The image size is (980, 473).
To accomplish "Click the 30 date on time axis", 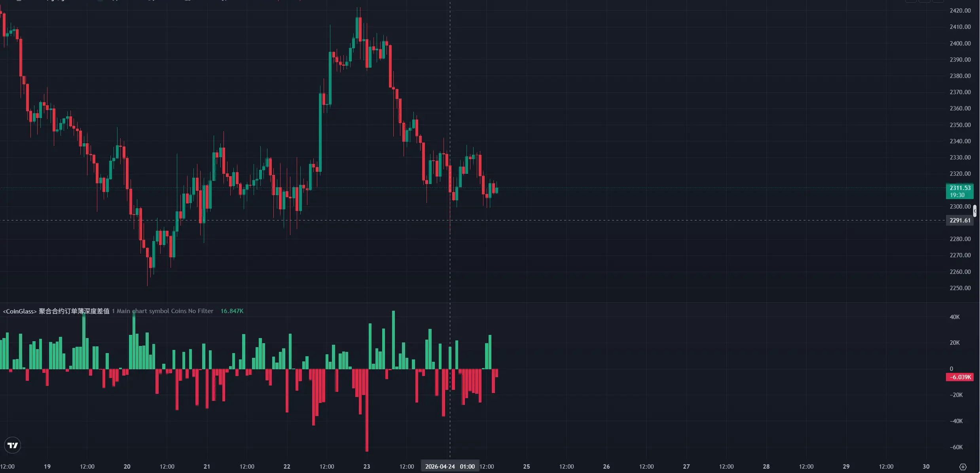I will click(x=926, y=467).
